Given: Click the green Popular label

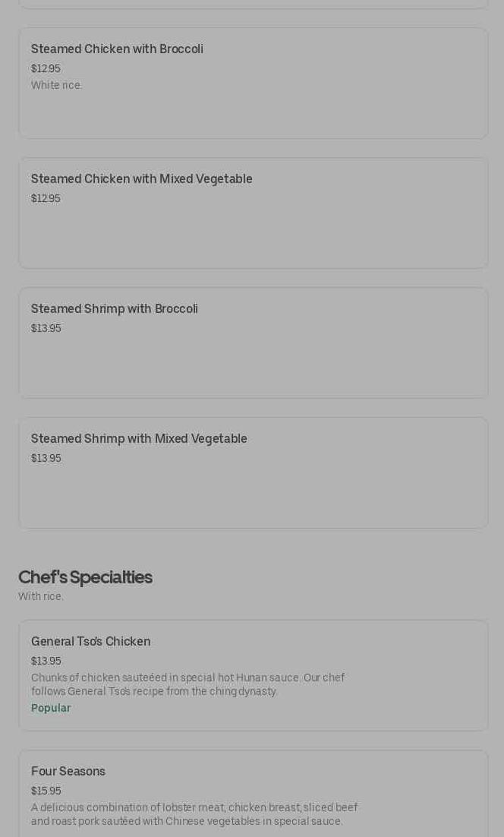Looking at the screenshot, I should tap(51, 708).
